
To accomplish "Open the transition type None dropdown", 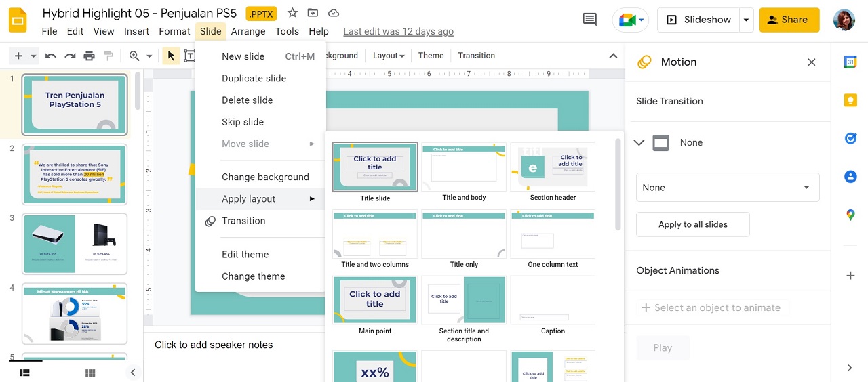I will coord(727,188).
